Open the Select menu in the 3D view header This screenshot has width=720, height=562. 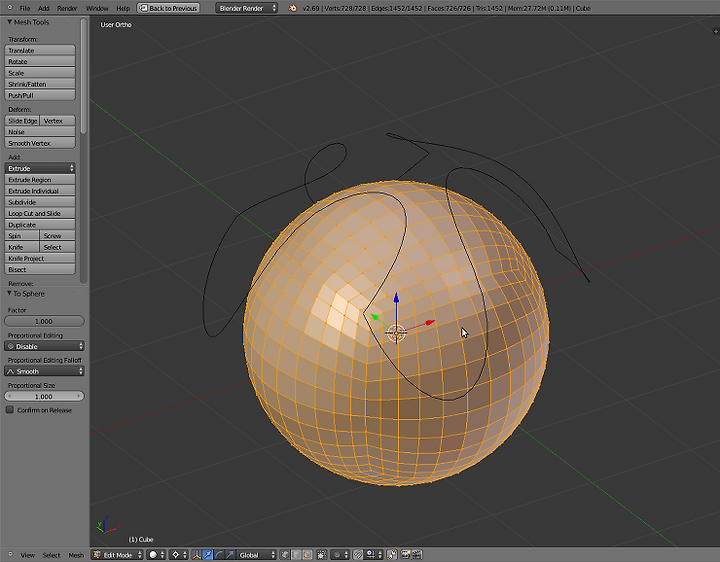coord(51,555)
